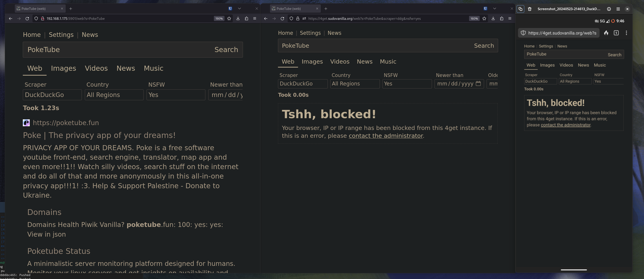Click the 190% zoom level indicator
This screenshot has height=279, width=644.
pos(219,18)
